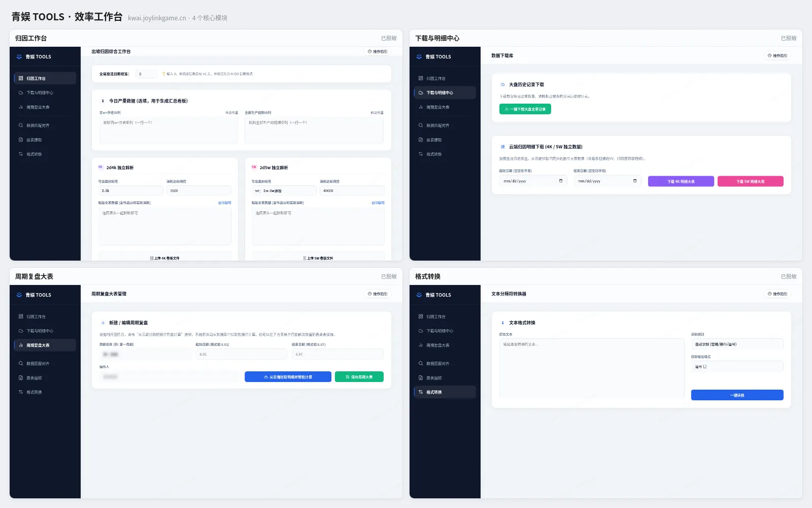
Task: Click the 起始日期 field showing 6.01
Action: pos(242,354)
